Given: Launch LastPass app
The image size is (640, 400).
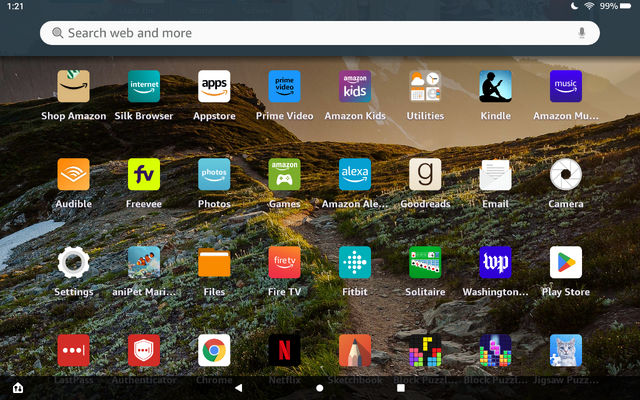Looking at the screenshot, I should point(73,350).
